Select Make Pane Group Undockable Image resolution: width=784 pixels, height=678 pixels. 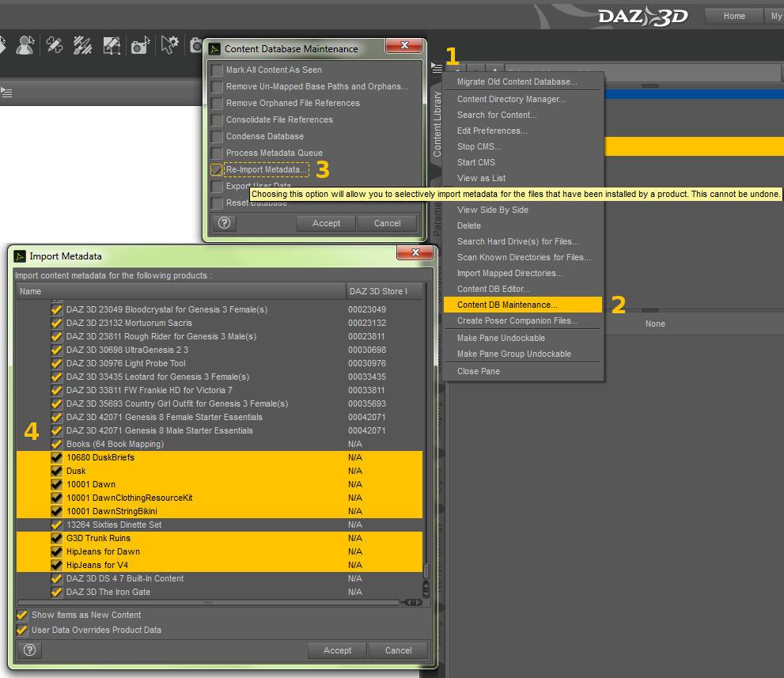point(522,354)
